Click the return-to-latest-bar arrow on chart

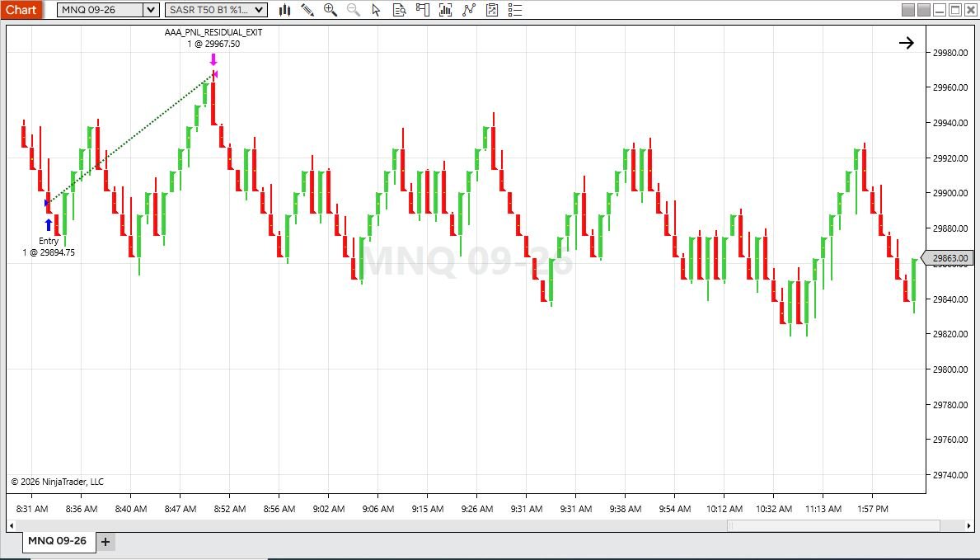[x=907, y=43]
